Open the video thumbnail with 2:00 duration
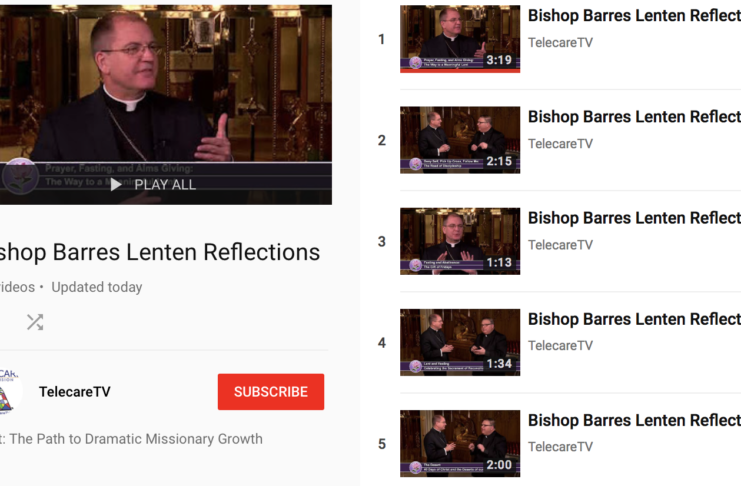 (x=460, y=443)
